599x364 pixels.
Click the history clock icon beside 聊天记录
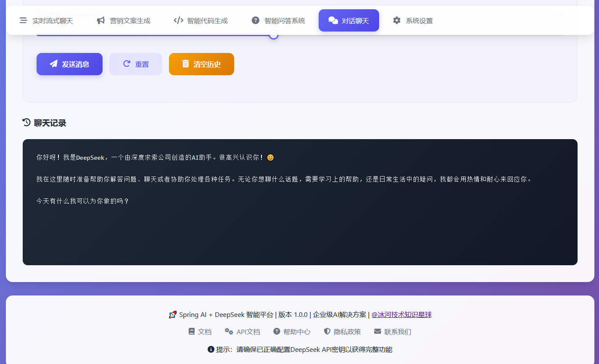pyautogui.click(x=26, y=123)
